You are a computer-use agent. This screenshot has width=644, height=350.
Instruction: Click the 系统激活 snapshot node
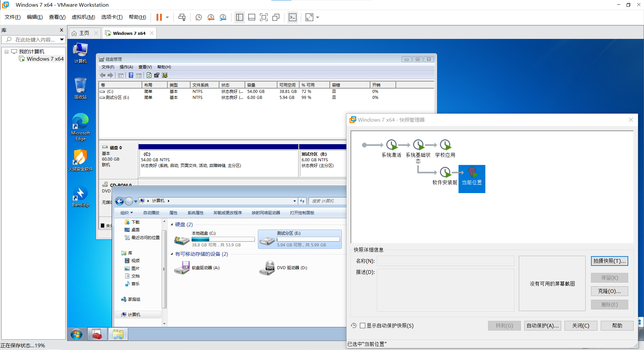tap(391, 149)
